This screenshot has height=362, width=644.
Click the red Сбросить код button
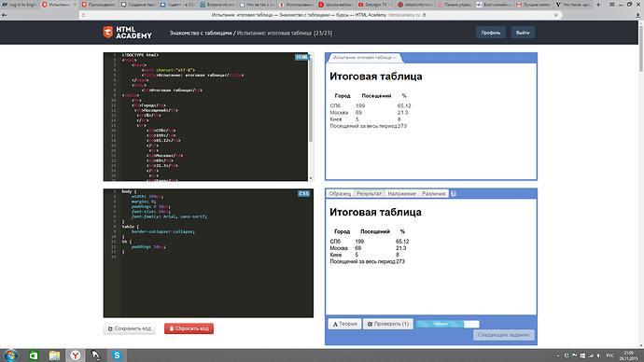(189, 328)
